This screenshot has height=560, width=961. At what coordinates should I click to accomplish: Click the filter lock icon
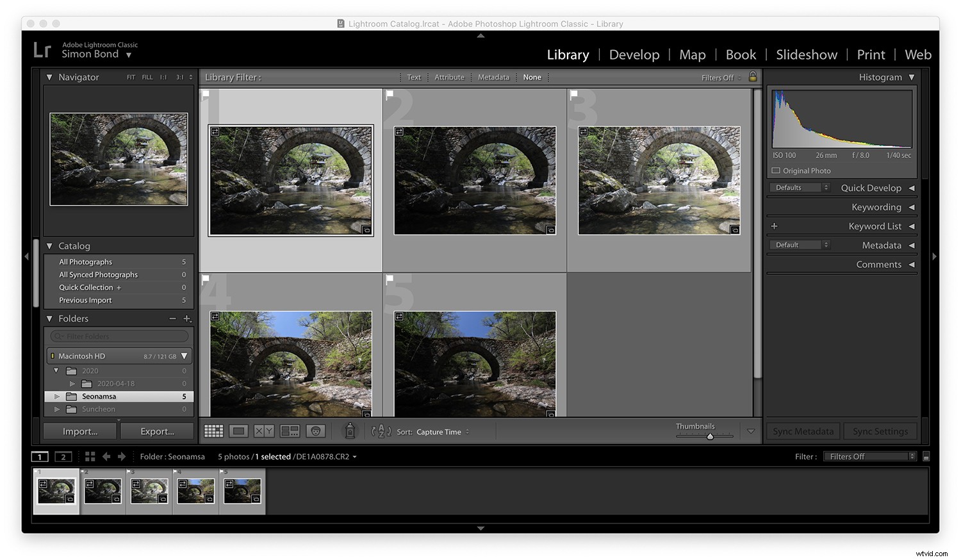pyautogui.click(x=753, y=76)
